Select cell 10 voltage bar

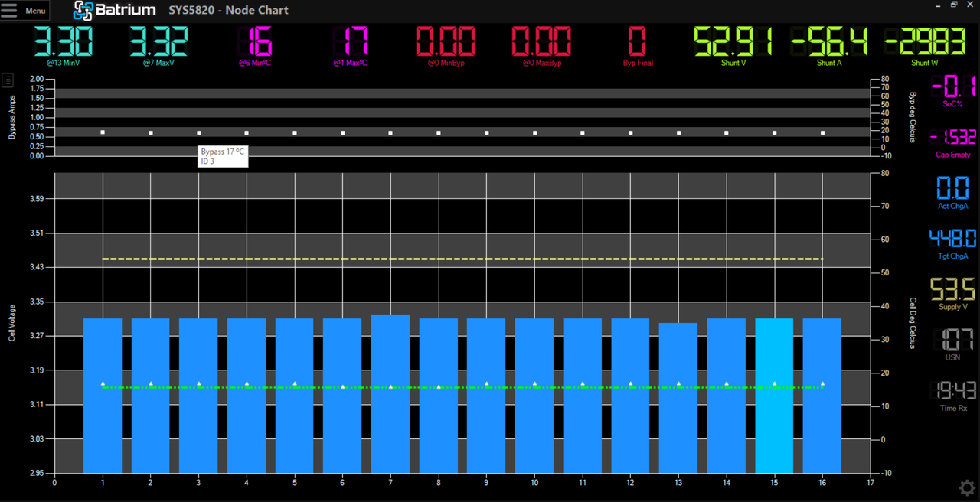pyautogui.click(x=534, y=396)
